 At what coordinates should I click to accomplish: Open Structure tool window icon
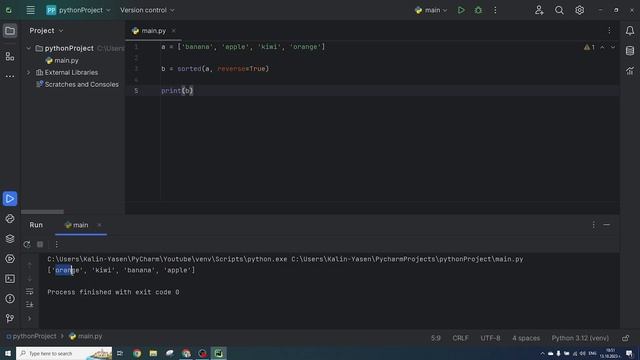pyautogui.click(x=10, y=56)
